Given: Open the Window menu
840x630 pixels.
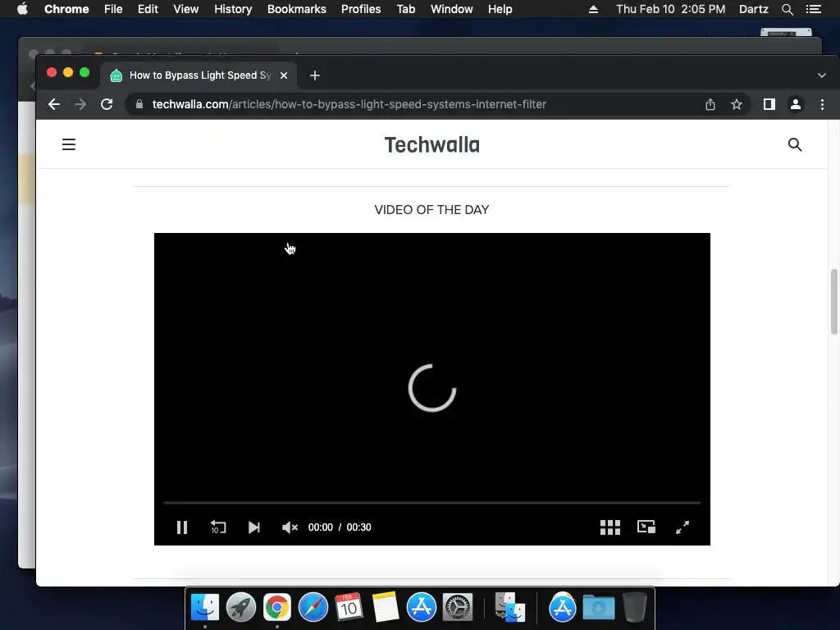Looking at the screenshot, I should pos(452,9).
